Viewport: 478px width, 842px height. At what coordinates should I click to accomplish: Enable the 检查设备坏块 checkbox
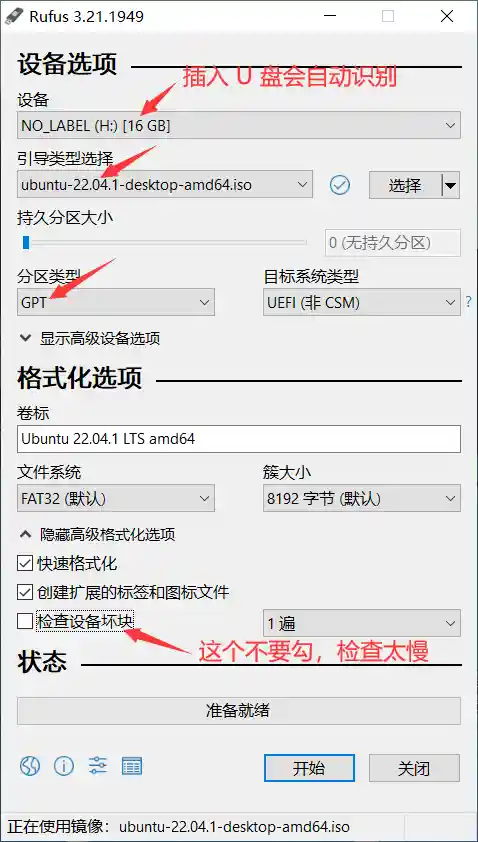tap(25, 621)
